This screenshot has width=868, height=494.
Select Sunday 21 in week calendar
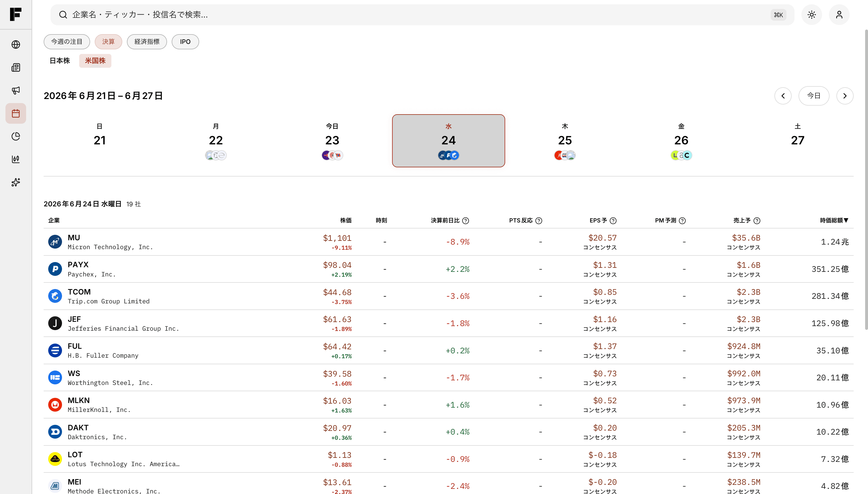click(99, 141)
